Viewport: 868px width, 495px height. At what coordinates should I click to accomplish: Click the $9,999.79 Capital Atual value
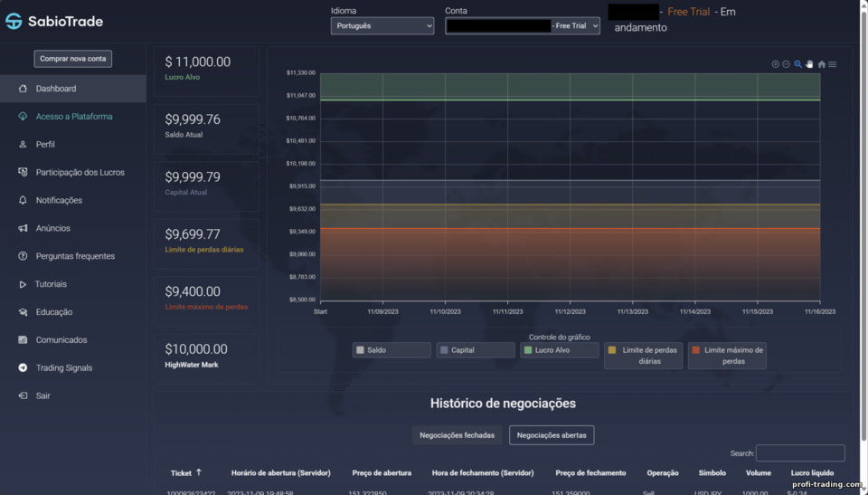[193, 177]
